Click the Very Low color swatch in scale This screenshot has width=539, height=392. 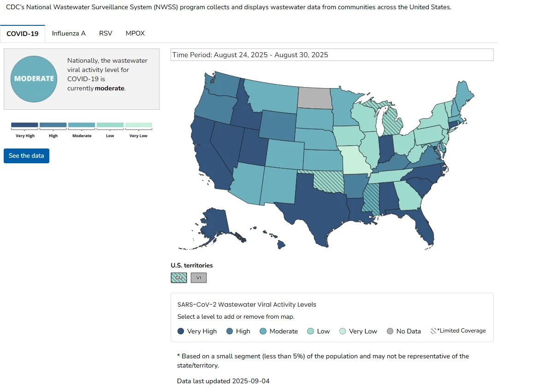pos(138,125)
